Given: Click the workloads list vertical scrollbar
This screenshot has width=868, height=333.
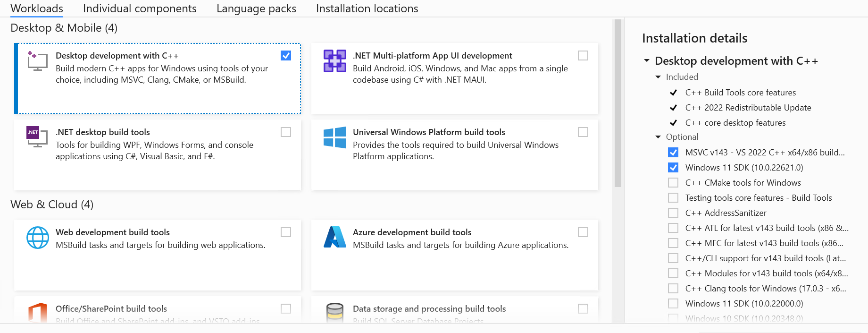Looking at the screenshot, I should tap(618, 104).
